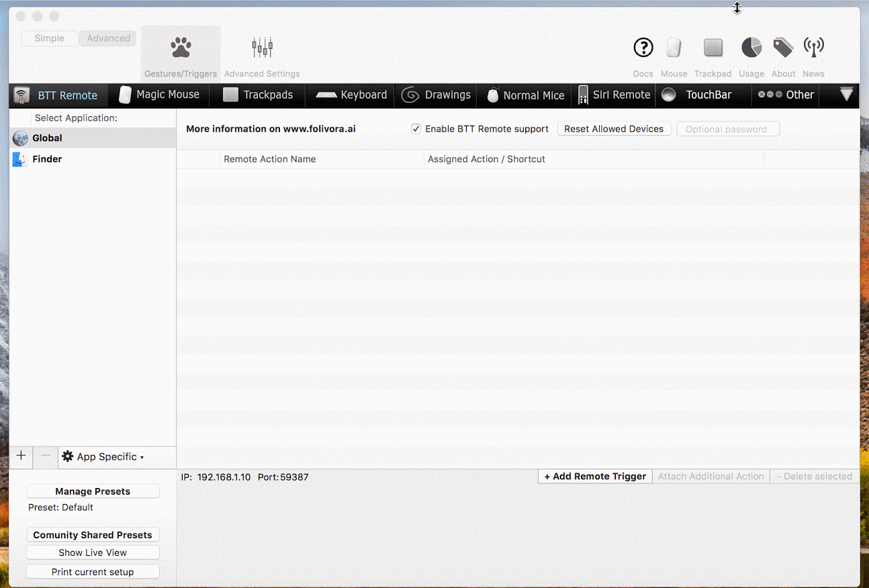The height and width of the screenshot is (588, 869).
Task: Click Print current setup button
Action: [x=93, y=572]
